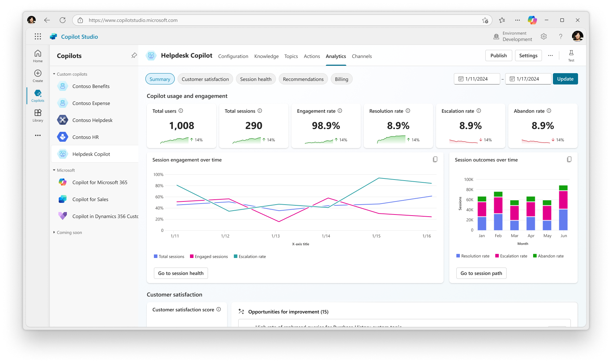The height and width of the screenshot is (364, 612).
Task: Click the help question mark icon
Action: click(560, 36)
